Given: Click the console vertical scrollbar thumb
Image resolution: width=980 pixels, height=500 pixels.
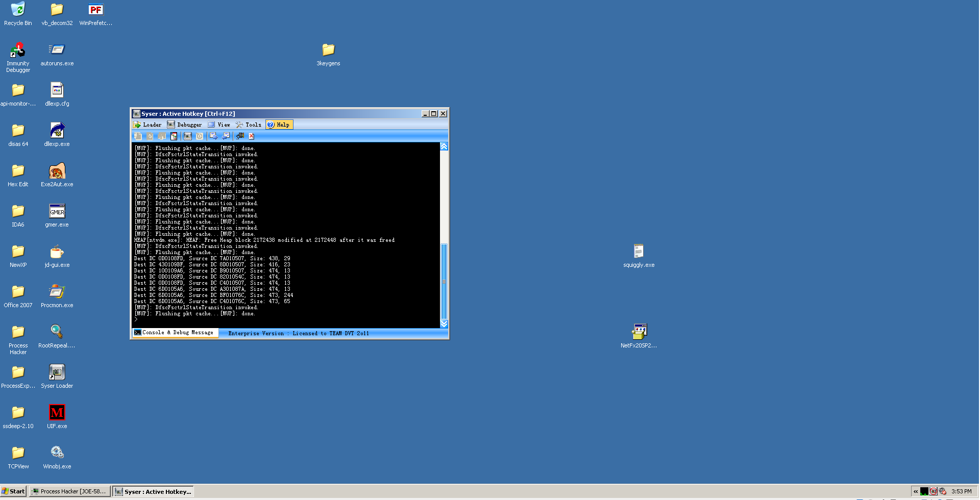Looking at the screenshot, I should click(x=444, y=282).
